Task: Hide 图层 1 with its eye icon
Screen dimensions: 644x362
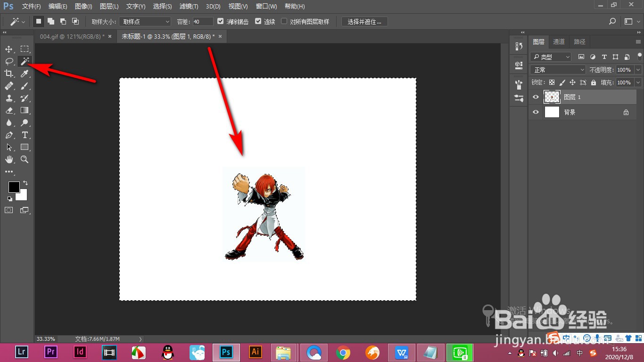Action: pyautogui.click(x=536, y=97)
